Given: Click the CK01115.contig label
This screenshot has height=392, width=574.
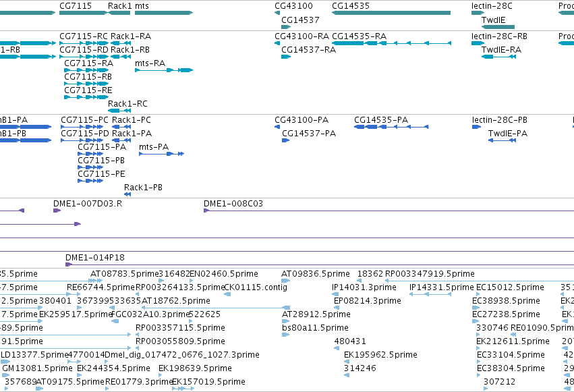Looking at the screenshot, I should (256, 287).
